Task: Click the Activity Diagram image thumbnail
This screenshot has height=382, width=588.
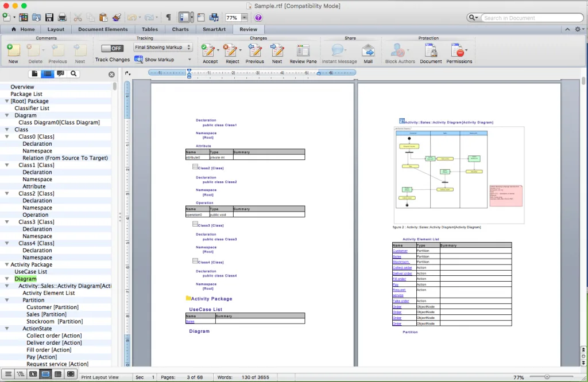Action: pos(459,174)
